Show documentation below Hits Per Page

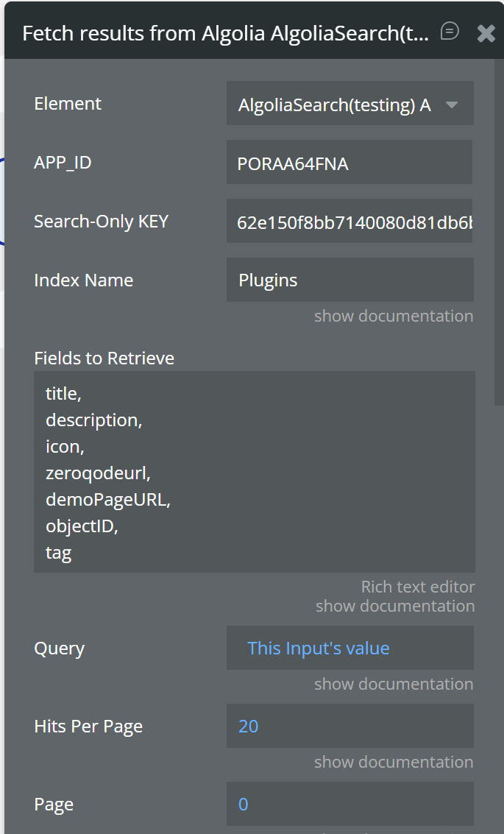(x=394, y=762)
